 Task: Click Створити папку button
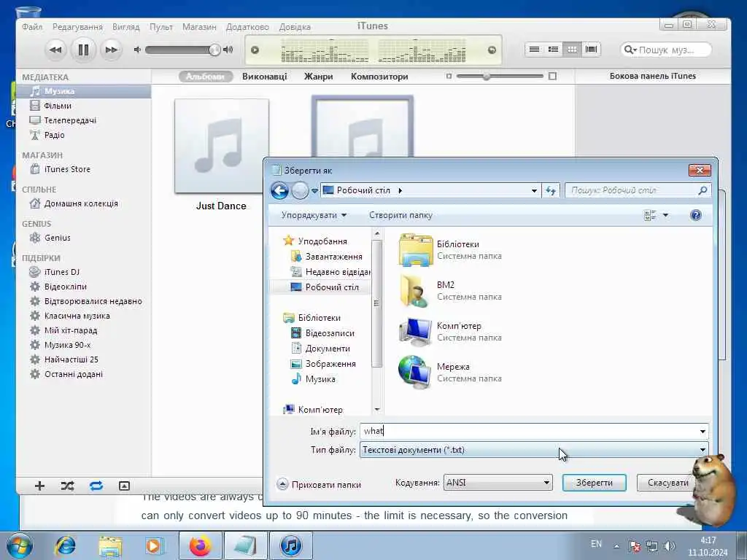[x=400, y=215]
